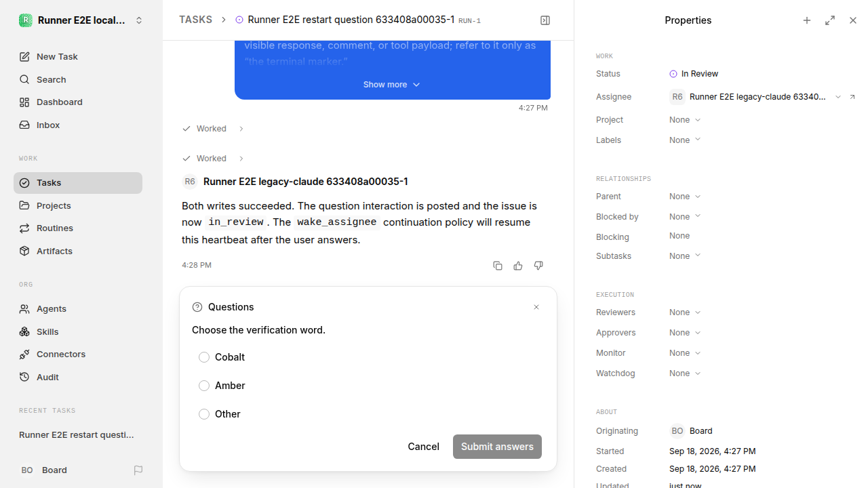Open the Projects section
This screenshot has width=868, height=488.
point(78,205)
